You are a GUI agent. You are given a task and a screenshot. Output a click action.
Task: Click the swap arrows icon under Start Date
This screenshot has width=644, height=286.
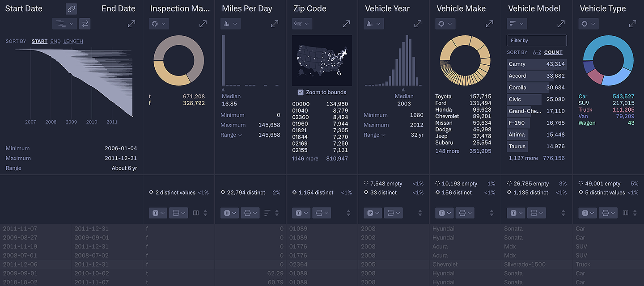click(85, 23)
